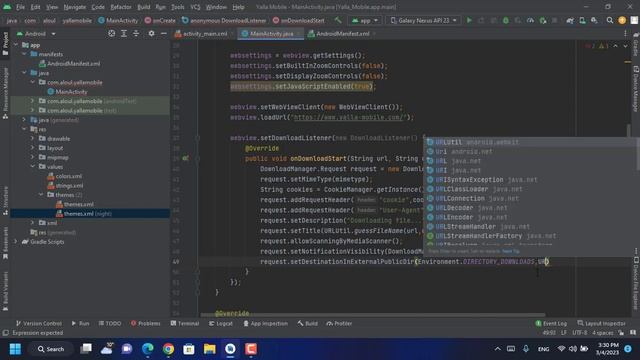Open the Event Log
Screen dimensions: 640x360
pos(551,323)
